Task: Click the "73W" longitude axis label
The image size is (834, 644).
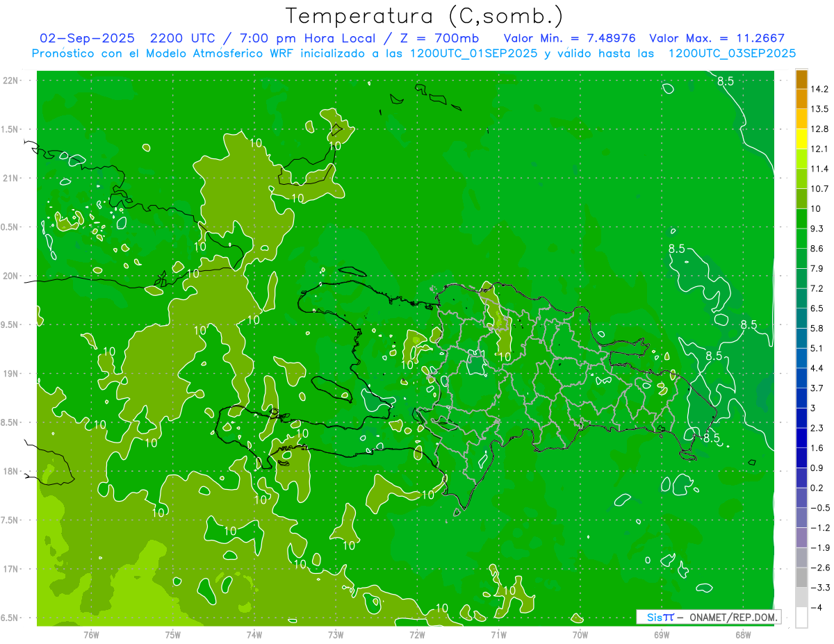Action: (335, 634)
